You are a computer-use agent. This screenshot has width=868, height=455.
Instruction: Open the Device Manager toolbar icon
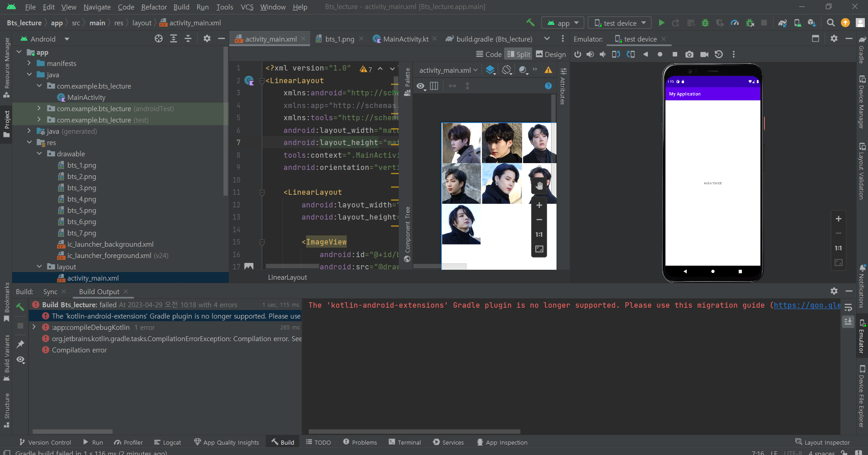pos(797,23)
